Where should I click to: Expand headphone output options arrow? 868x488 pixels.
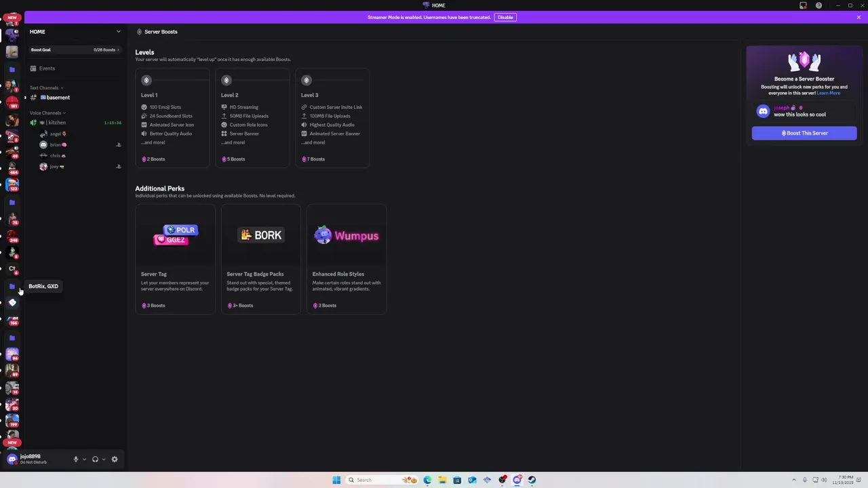coord(103,460)
